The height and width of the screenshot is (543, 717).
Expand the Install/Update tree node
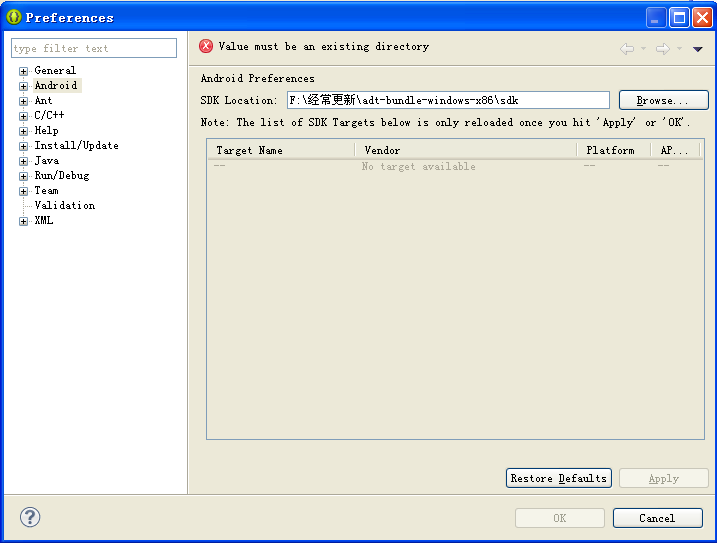(x=23, y=146)
